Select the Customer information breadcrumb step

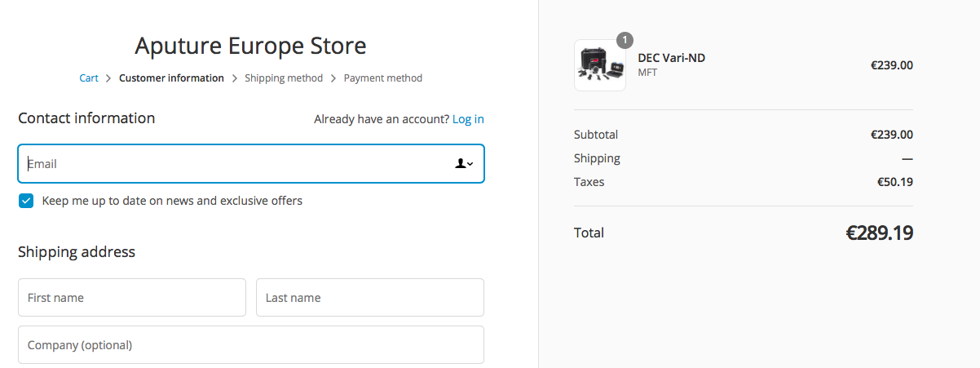click(171, 78)
